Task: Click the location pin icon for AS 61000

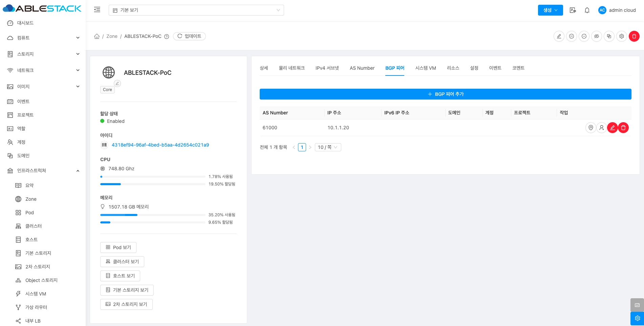Action: [x=591, y=128]
